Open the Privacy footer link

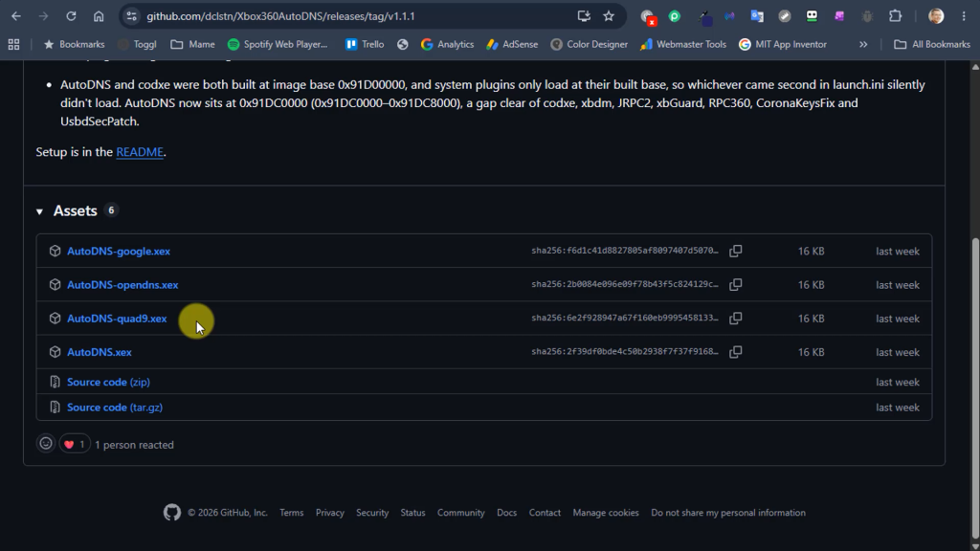point(330,513)
